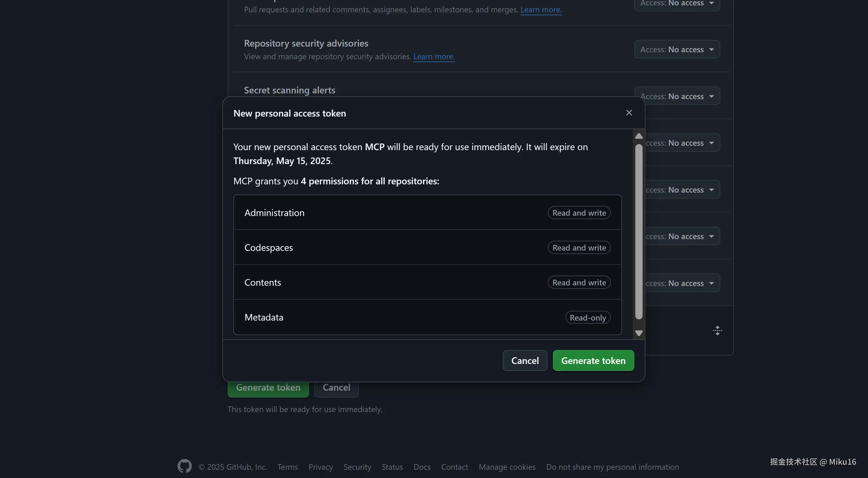The width and height of the screenshot is (868, 478).
Task: Confirm with the dialog's green Generate token button
Action: tap(593, 360)
